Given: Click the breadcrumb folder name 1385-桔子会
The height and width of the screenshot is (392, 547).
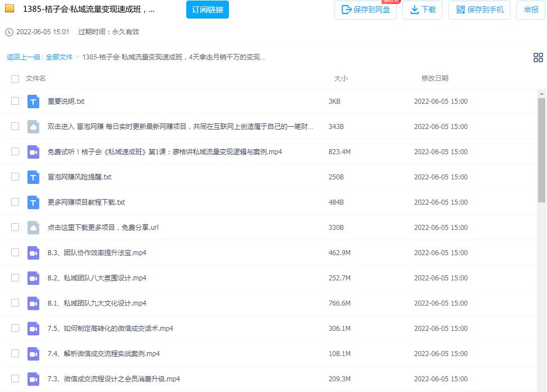Looking at the screenshot, I should (x=174, y=57).
